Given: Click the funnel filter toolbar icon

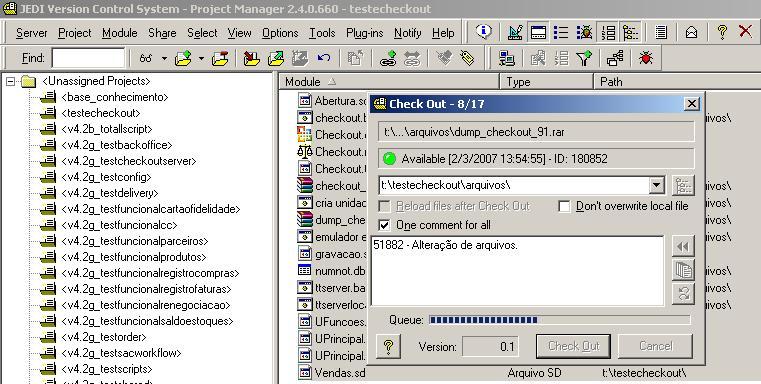Looking at the screenshot, I should (x=584, y=59).
